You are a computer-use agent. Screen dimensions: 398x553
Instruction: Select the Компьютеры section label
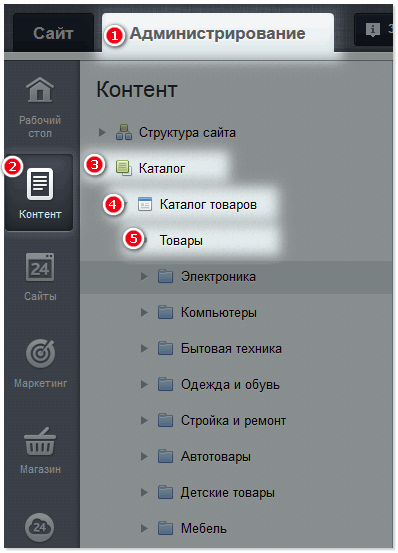(219, 312)
